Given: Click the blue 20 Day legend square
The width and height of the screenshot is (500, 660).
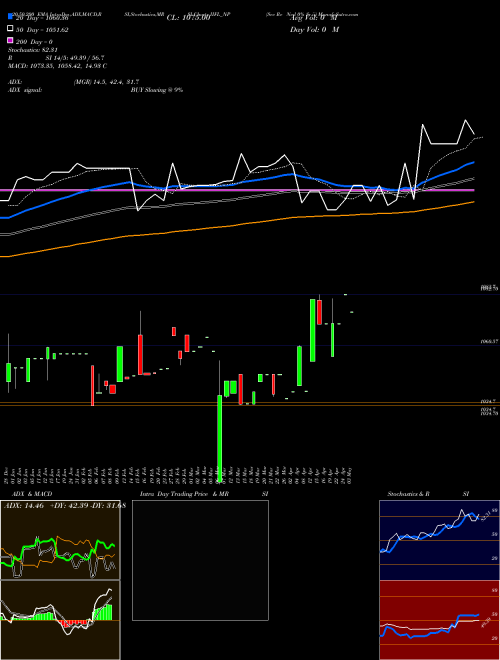Looking at the screenshot, I should [x=10, y=16].
